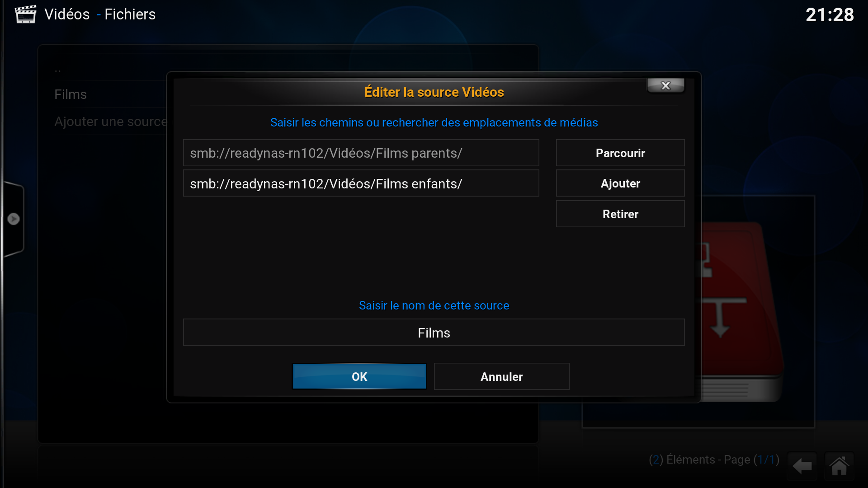Click the Parcourir button

620,153
